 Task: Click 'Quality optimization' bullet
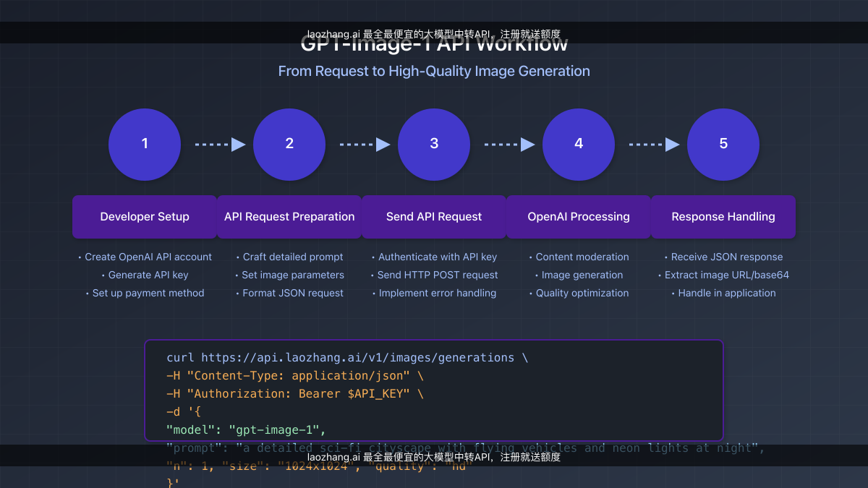point(579,293)
